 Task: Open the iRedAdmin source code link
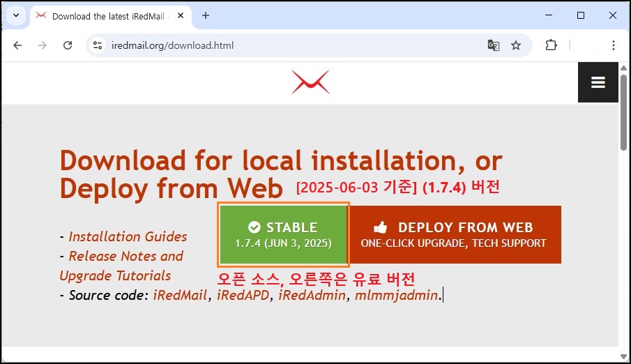pos(312,295)
